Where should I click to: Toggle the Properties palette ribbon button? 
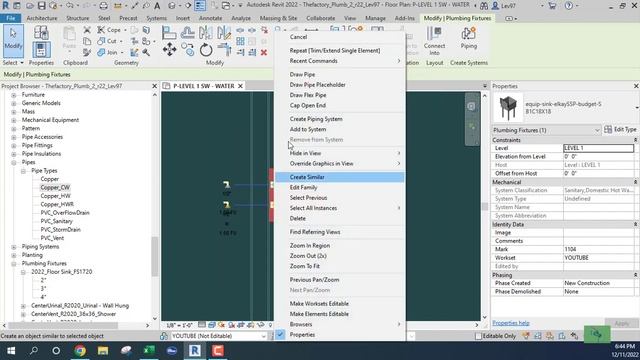[41, 50]
